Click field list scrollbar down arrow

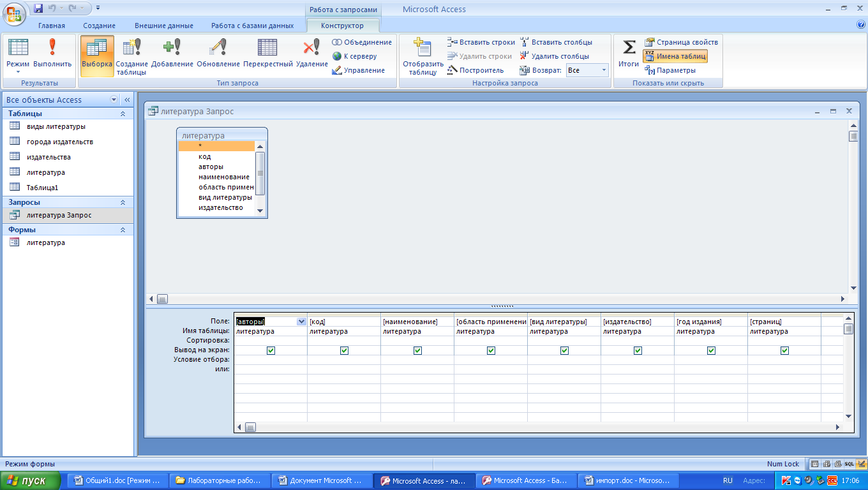point(260,210)
